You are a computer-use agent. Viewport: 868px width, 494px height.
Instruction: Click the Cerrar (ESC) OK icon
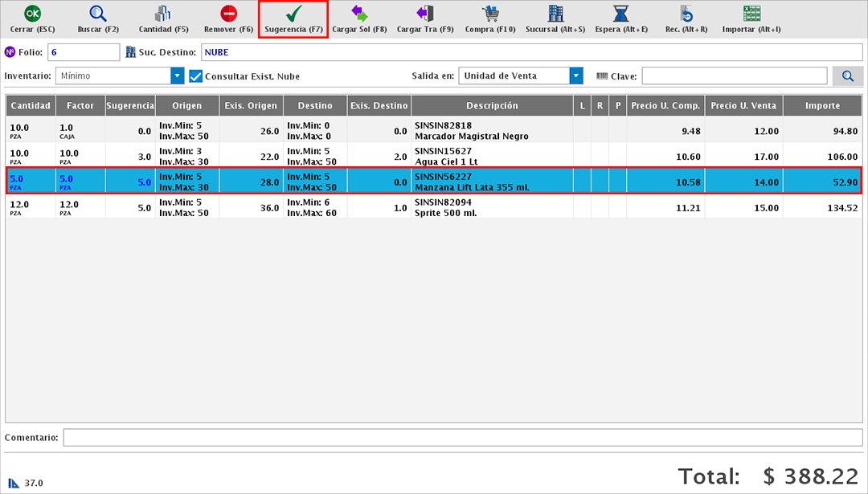tap(32, 14)
